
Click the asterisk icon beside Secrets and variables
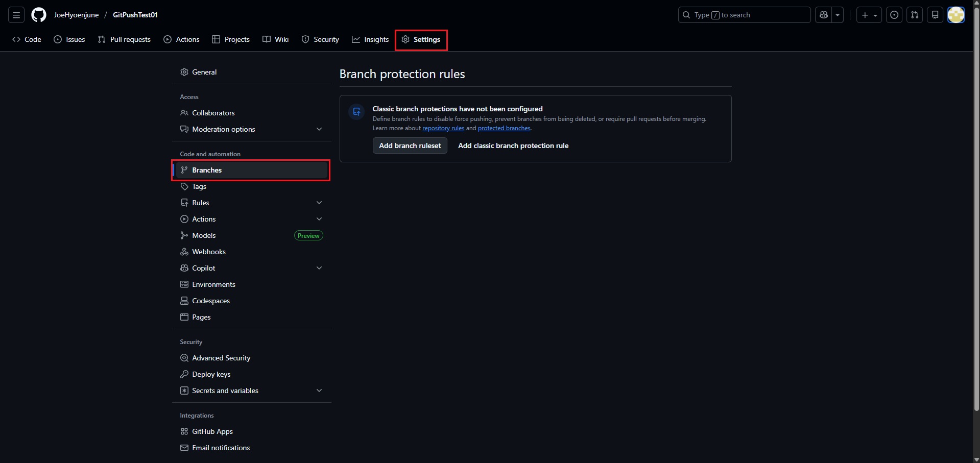pos(184,391)
